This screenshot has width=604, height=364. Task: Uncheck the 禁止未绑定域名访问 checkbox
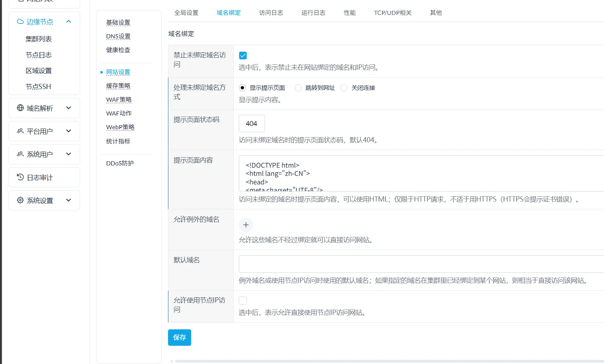pyautogui.click(x=243, y=56)
